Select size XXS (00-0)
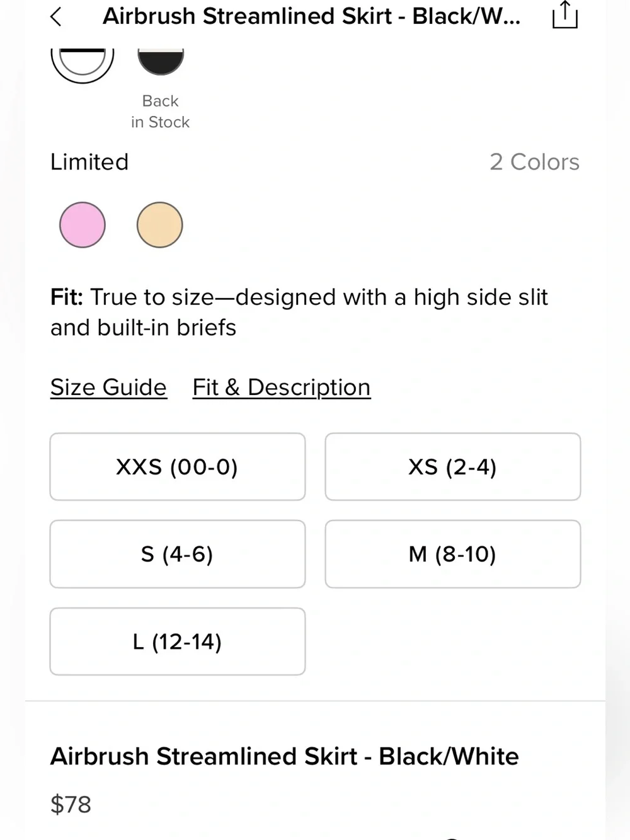This screenshot has width=630, height=840. coord(178,467)
